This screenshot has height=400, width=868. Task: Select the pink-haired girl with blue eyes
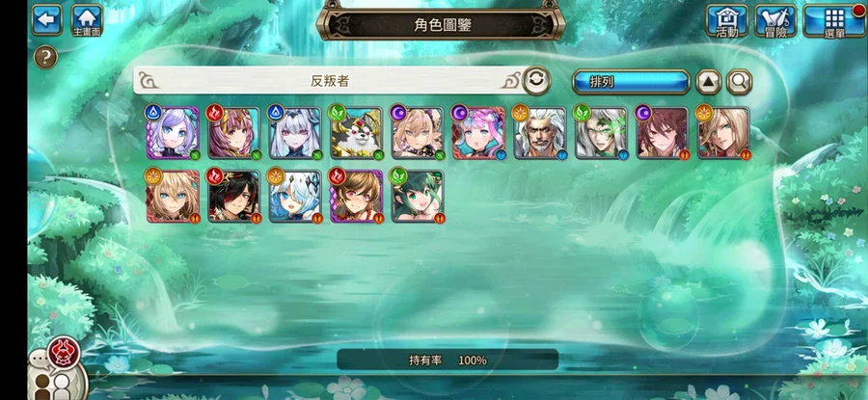tap(478, 133)
